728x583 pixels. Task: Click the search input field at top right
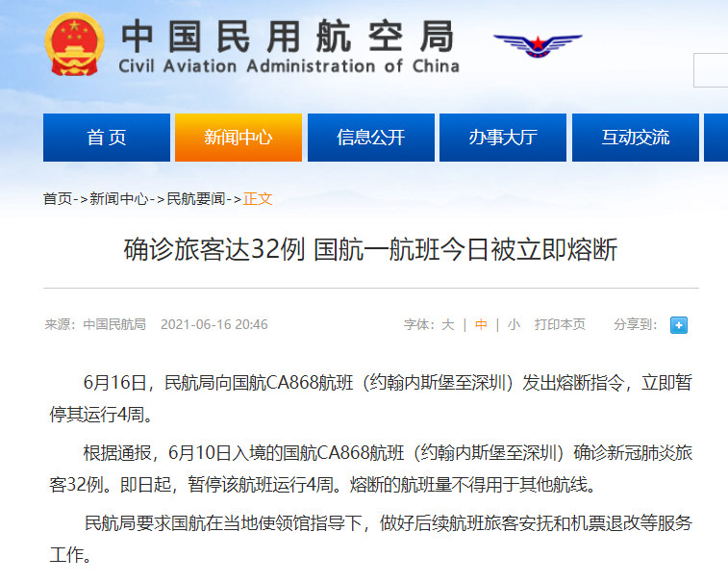pyautogui.click(x=711, y=70)
